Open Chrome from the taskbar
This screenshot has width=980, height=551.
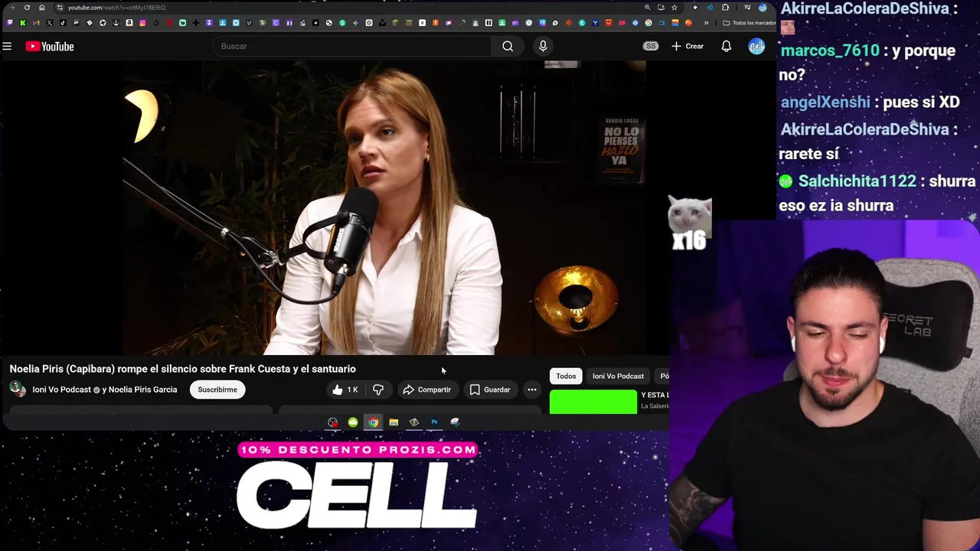pos(373,422)
